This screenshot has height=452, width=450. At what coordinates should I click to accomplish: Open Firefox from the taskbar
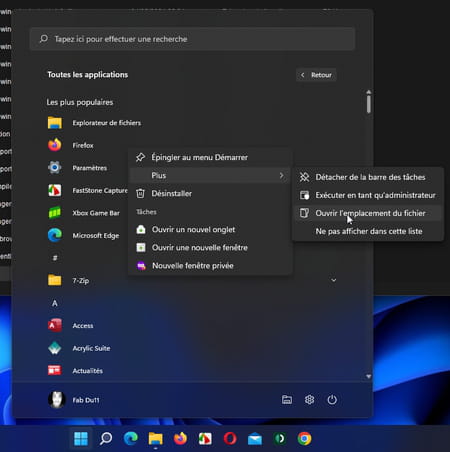click(x=180, y=438)
